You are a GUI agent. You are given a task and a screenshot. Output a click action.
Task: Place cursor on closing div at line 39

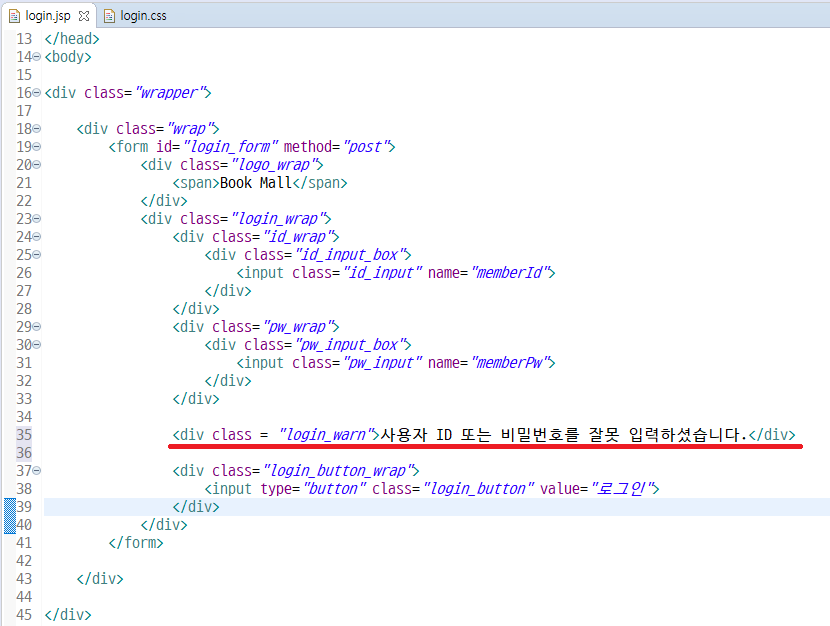[x=196, y=507]
